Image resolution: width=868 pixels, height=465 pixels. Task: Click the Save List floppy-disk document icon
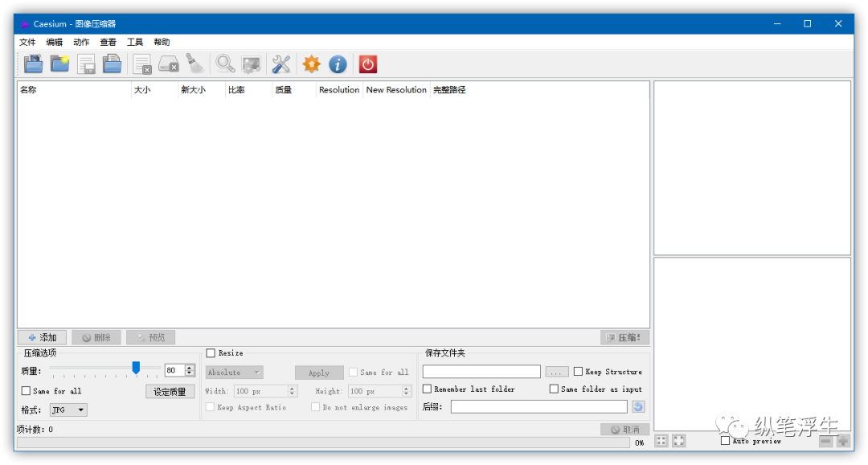tap(86, 64)
